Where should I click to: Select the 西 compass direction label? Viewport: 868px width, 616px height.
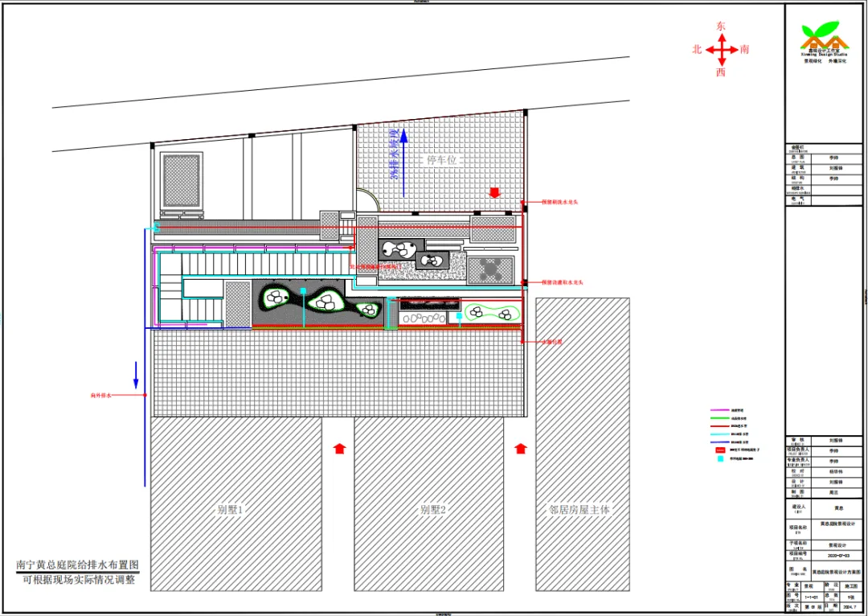721,72
